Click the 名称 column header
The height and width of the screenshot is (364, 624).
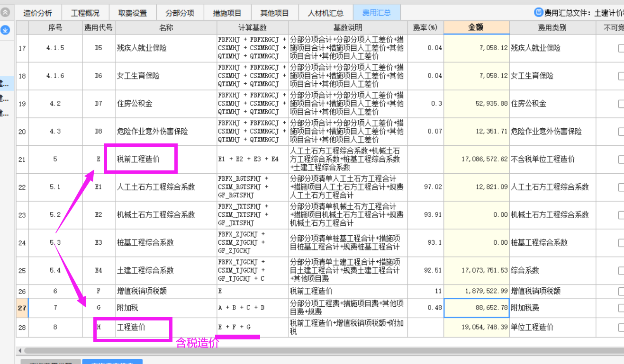pos(166,28)
